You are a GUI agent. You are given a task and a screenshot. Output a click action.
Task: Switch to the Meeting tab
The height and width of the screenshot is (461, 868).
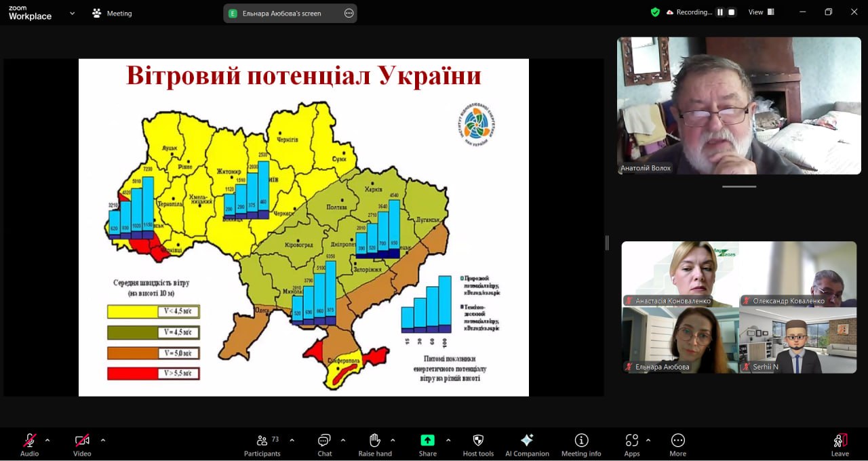pos(113,13)
